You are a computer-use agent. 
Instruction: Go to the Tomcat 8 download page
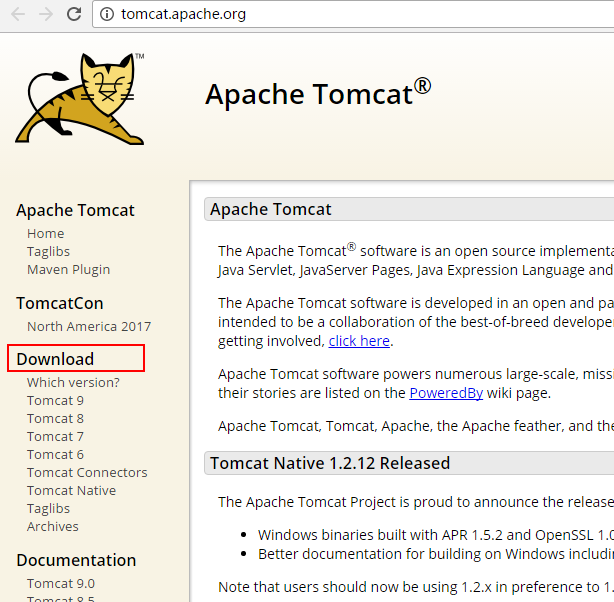pos(55,418)
